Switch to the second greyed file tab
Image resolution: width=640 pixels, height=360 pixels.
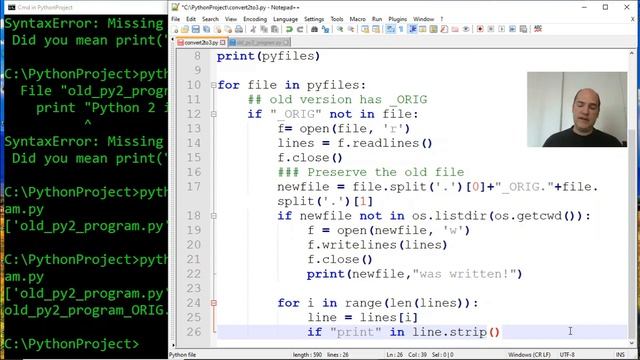(x=259, y=42)
